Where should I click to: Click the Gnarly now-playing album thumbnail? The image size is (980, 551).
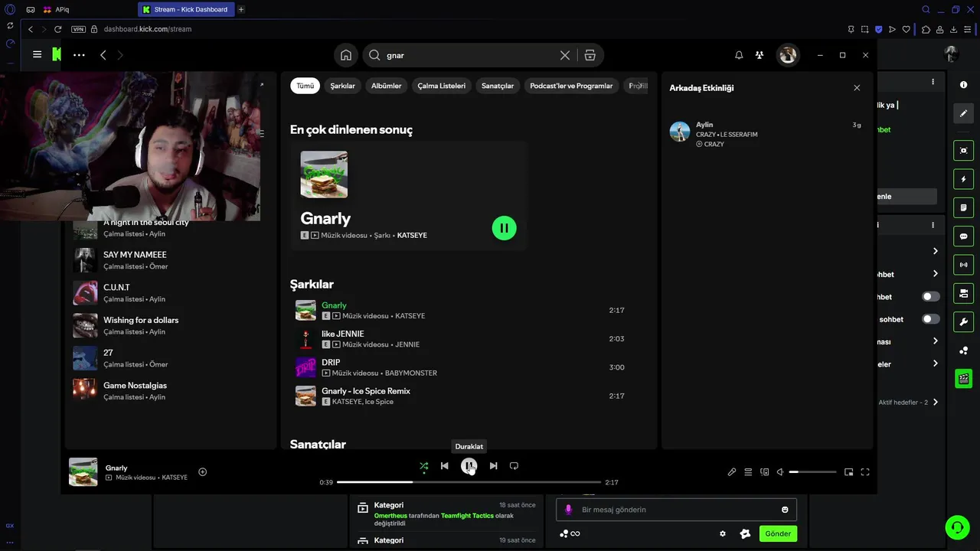83,472
